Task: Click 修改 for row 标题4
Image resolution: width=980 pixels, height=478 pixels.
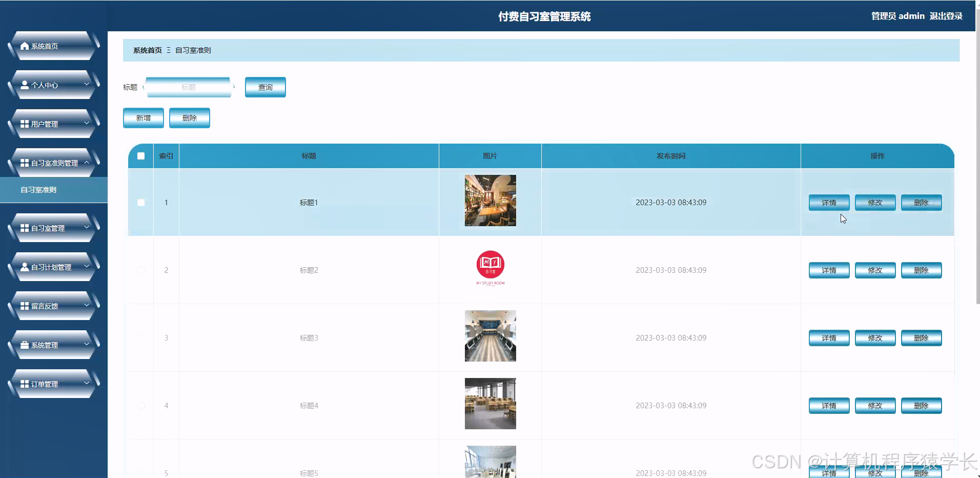Action: click(875, 406)
